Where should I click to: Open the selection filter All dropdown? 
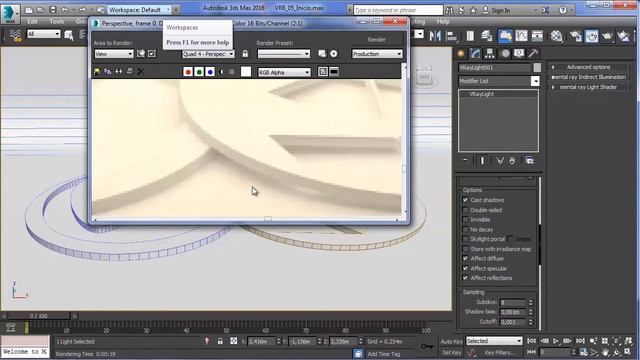[x=44, y=34]
